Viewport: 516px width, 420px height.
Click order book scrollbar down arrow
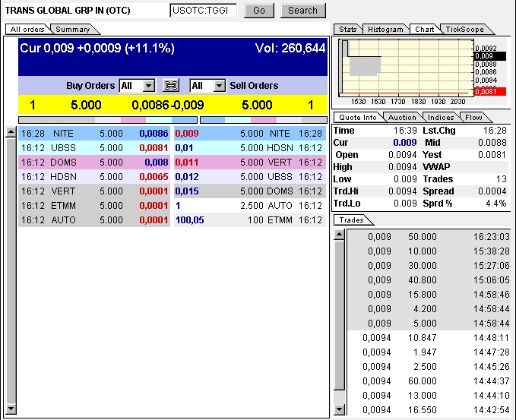tap(11, 409)
